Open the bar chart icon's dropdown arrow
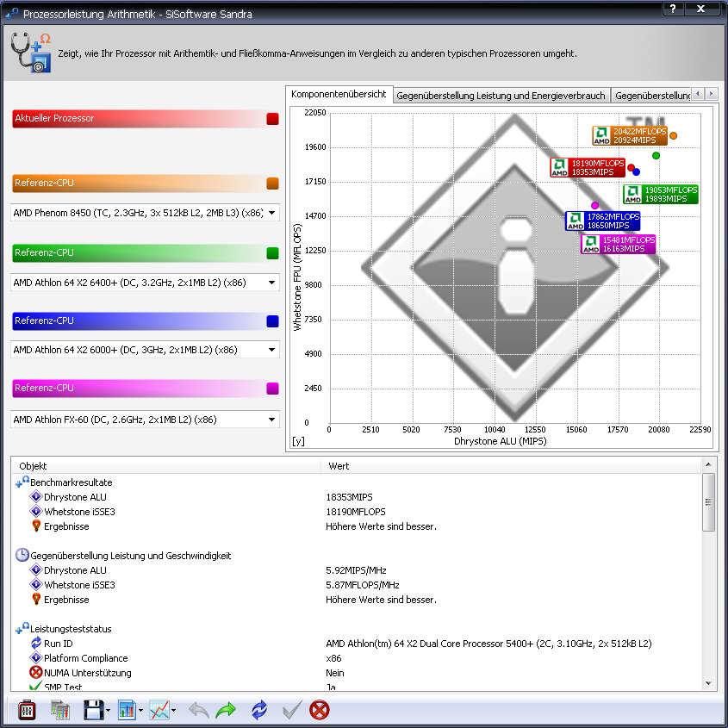Viewport: 728px width, 728px height. [x=140, y=711]
